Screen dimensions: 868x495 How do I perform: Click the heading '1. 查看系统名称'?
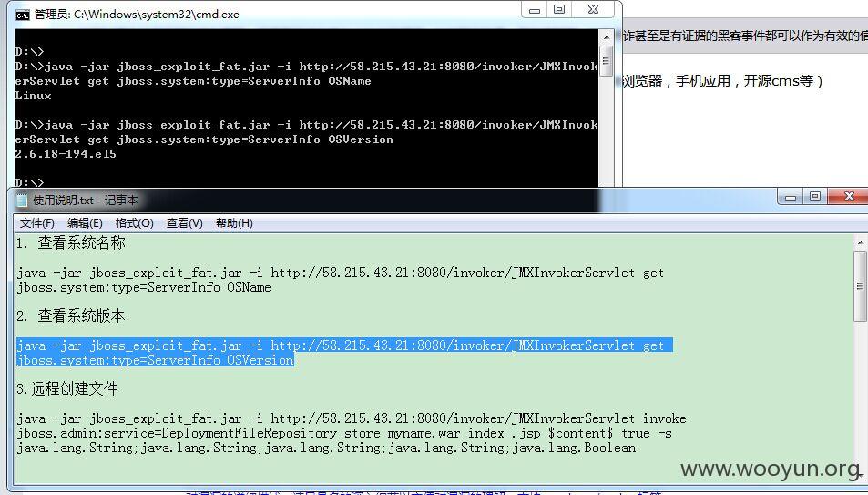pyautogui.click(x=71, y=242)
